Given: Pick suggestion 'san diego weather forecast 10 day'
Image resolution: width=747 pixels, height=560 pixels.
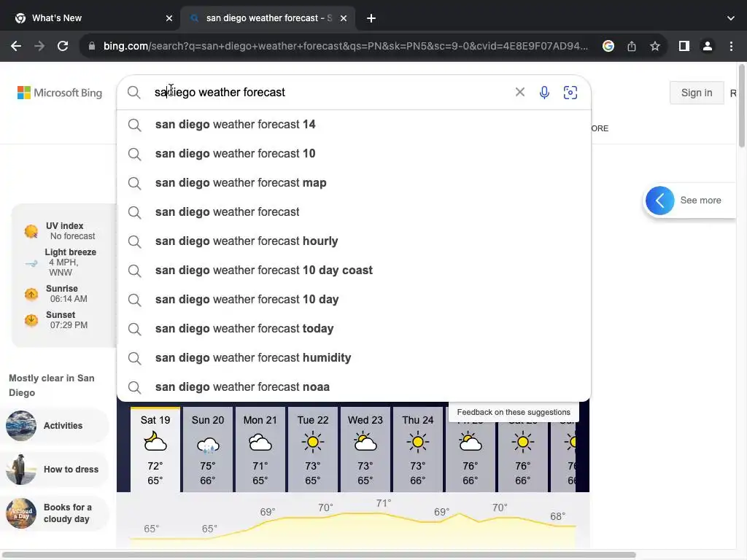Looking at the screenshot, I should click(x=354, y=300).
